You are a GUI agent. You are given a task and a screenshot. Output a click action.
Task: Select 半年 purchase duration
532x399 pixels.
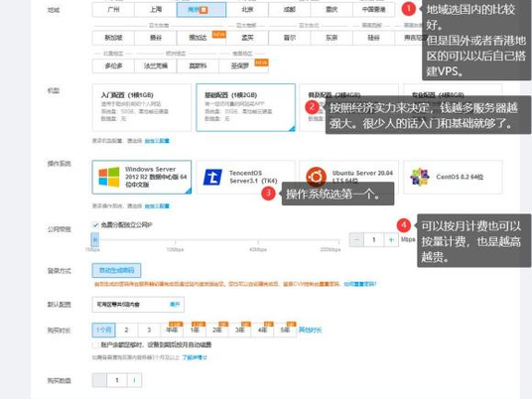(x=172, y=330)
